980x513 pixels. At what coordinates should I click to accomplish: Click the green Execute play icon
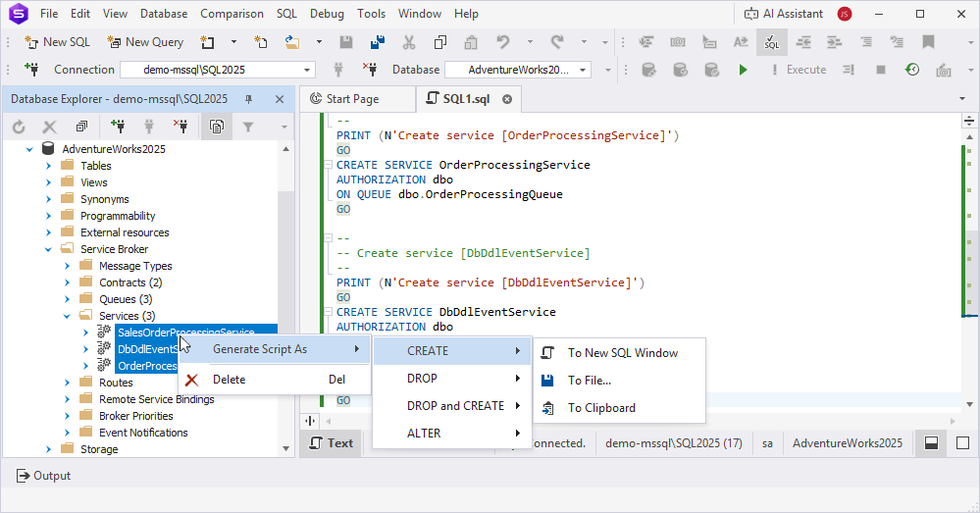[743, 70]
